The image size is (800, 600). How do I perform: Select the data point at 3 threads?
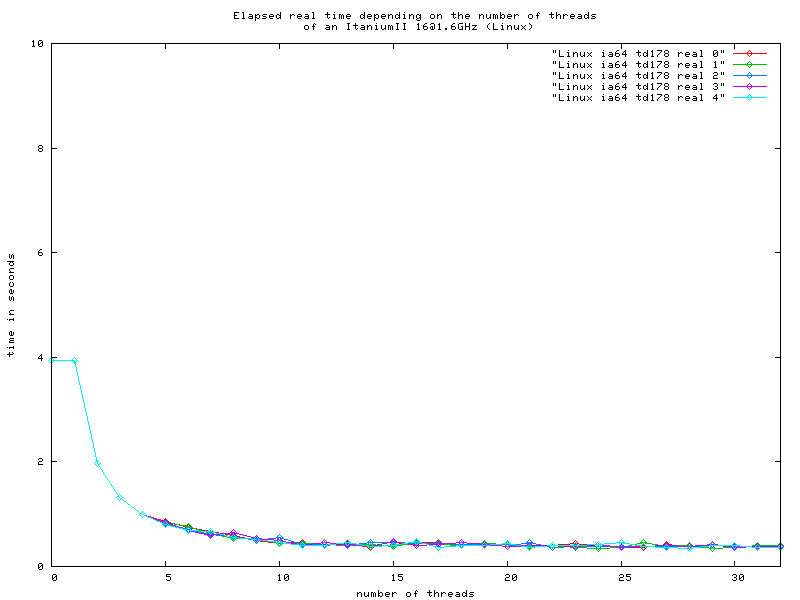pos(119,497)
